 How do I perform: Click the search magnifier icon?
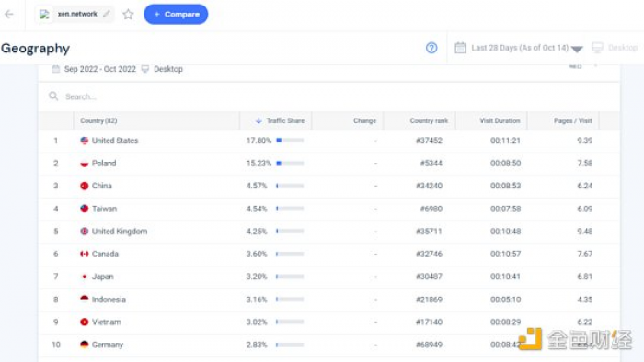53,96
